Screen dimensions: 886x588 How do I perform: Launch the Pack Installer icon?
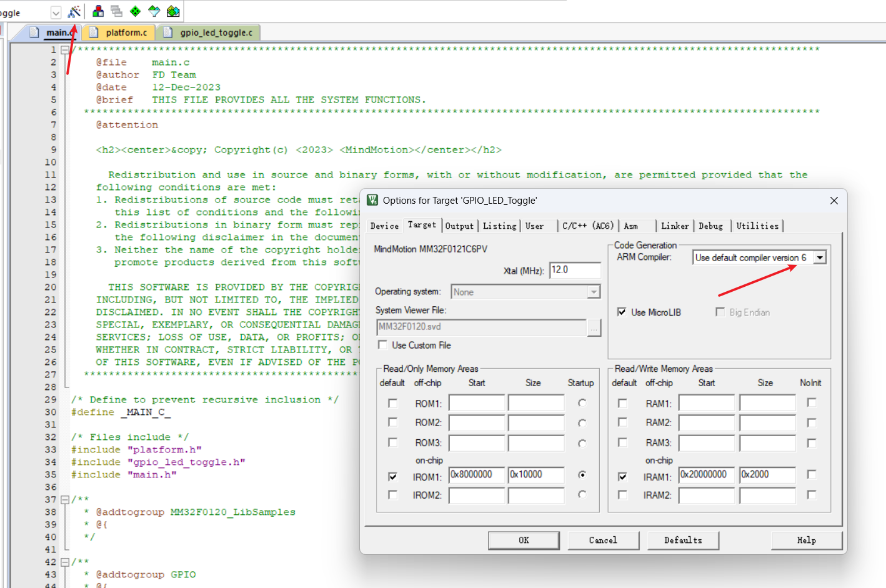[x=173, y=11]
